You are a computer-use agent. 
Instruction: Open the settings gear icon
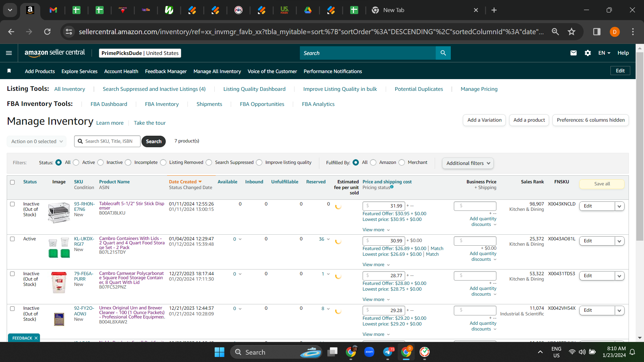click(x=588, y=53)
